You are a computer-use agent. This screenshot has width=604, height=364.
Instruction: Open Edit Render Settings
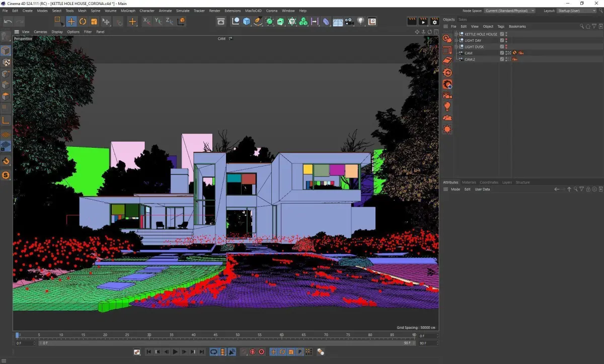pyautogui.click(x=435, y=21)
